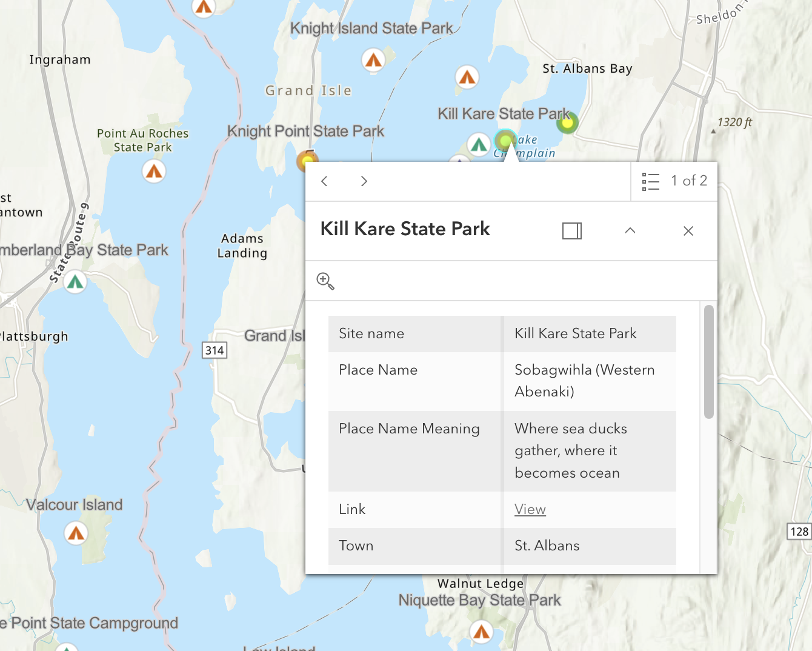Select the yellow point at Knight Point State Park
This screenshot has height=651, width=812.
(x=307, y=161)
